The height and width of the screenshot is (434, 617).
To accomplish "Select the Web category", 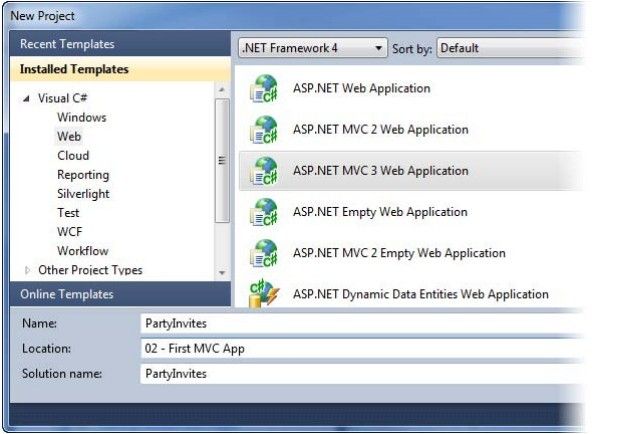I will coord(69,137).
